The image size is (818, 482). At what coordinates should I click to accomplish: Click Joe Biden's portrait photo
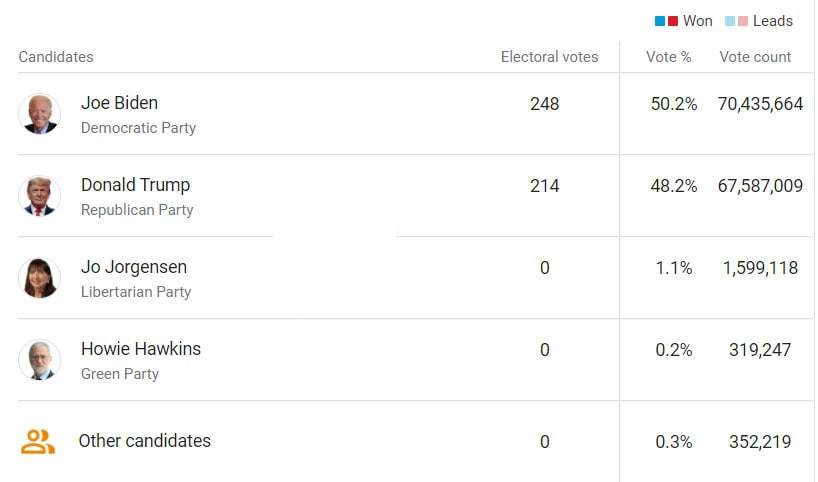click(x=40, y=114)
